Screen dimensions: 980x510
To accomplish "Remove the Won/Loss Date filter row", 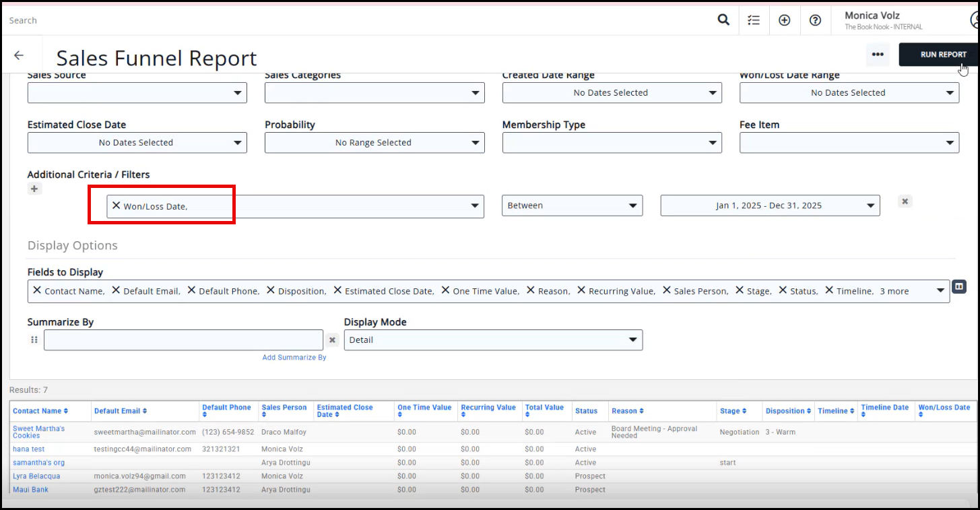I will (x=905, y=201).
